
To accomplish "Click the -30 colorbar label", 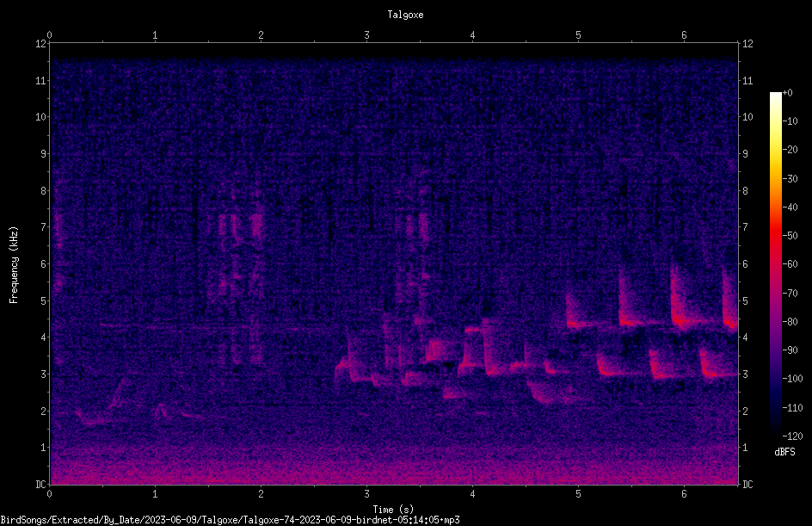I will [790, 179].
